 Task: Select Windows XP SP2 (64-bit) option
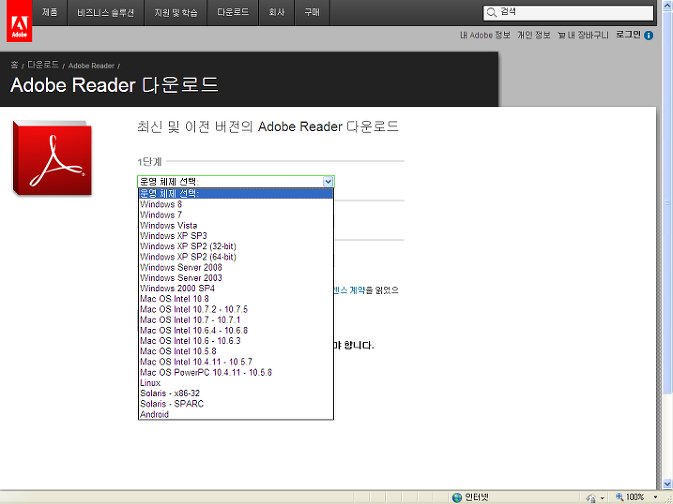click(x=236, y=257)
